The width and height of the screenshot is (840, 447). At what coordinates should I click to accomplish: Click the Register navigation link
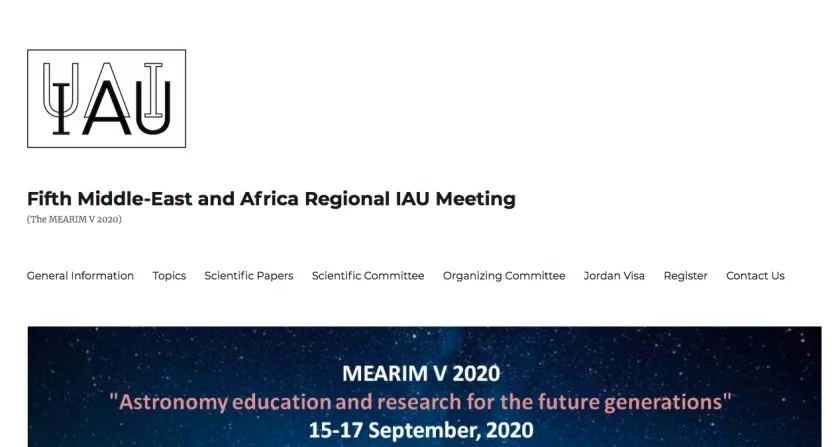[685, 276]
